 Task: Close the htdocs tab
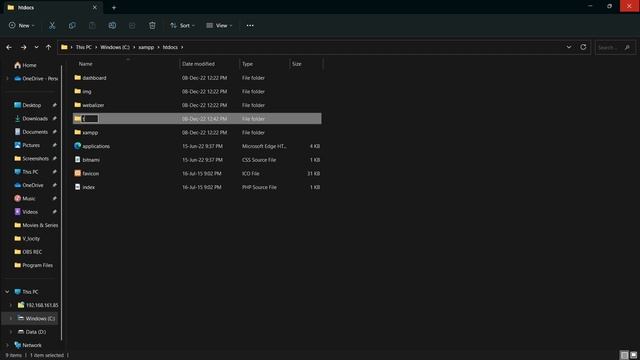[95, 7]
